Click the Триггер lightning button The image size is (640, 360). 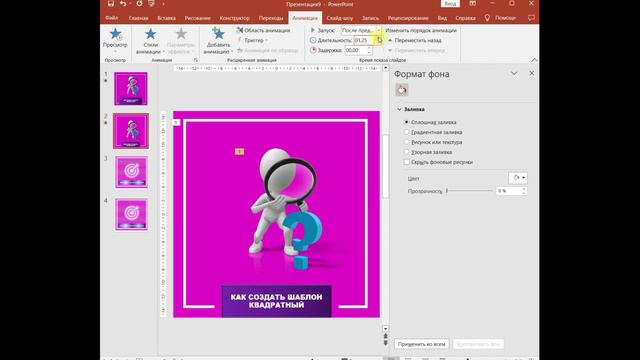coord(240,40)
